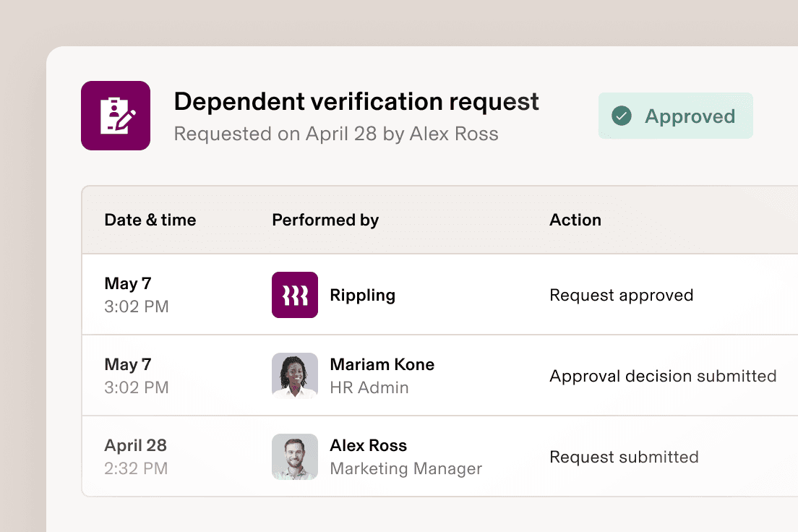
Task: Open Mariam Kone's profile photo
Action: tap(295, 376)
